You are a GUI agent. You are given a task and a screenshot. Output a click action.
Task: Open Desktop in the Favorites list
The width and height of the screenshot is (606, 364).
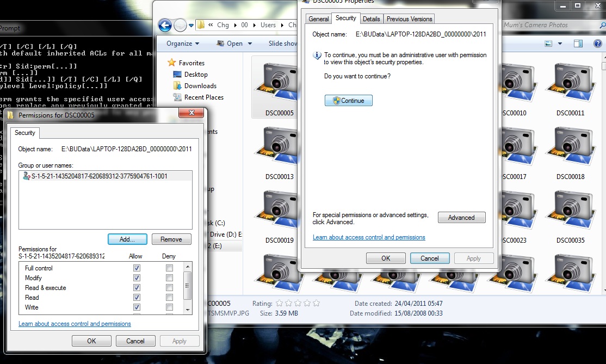pos(195,75)
